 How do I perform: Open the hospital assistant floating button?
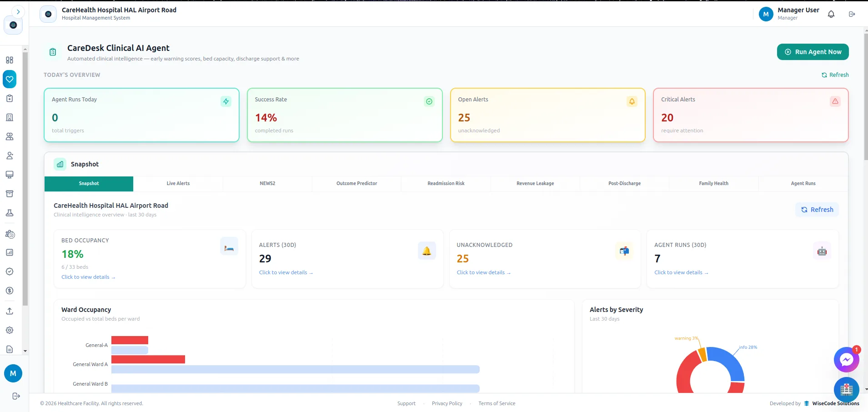pyautogui.click(x=846, y=390)
